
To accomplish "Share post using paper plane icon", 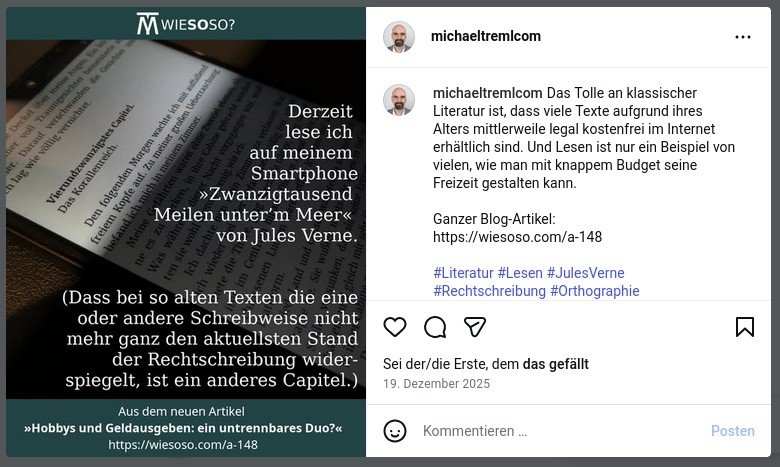I will tap(475, 327).
